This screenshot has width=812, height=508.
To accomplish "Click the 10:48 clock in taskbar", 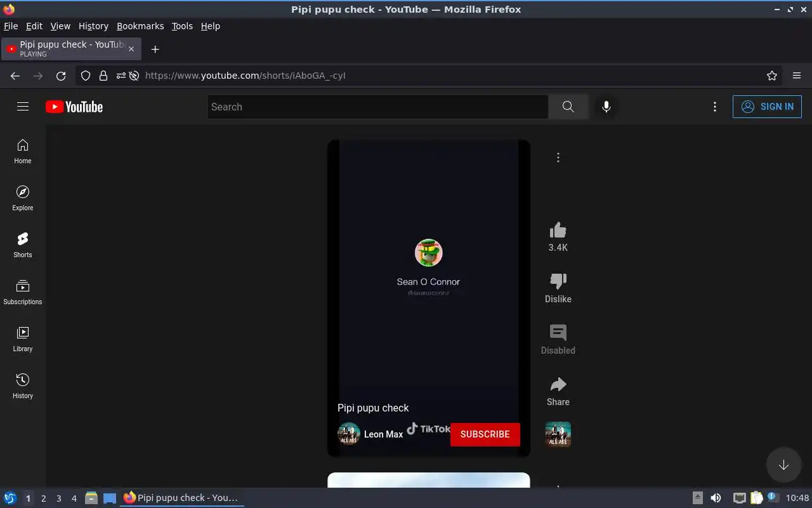I will tap(797, 498).
